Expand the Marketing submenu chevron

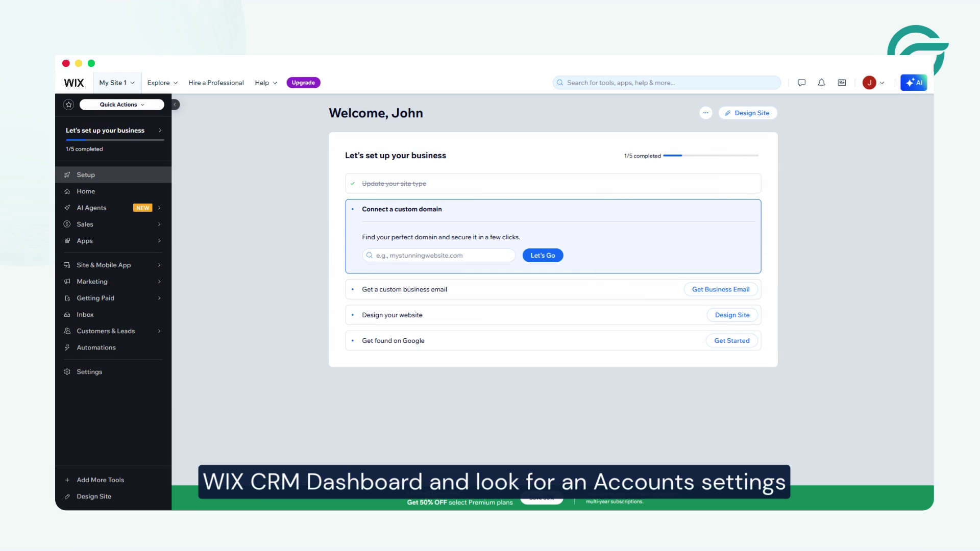pyautogui.click(x=159, y=282)
